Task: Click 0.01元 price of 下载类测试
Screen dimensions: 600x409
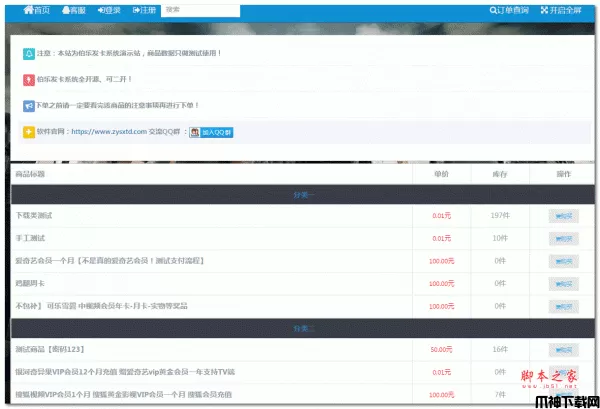Action: (442, 216)
